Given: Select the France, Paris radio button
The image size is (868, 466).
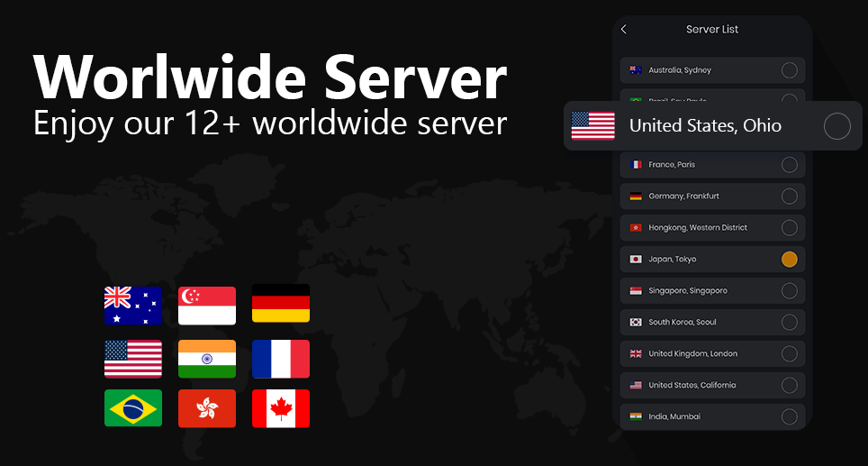Looking at the screenshot, I should 789,165.
